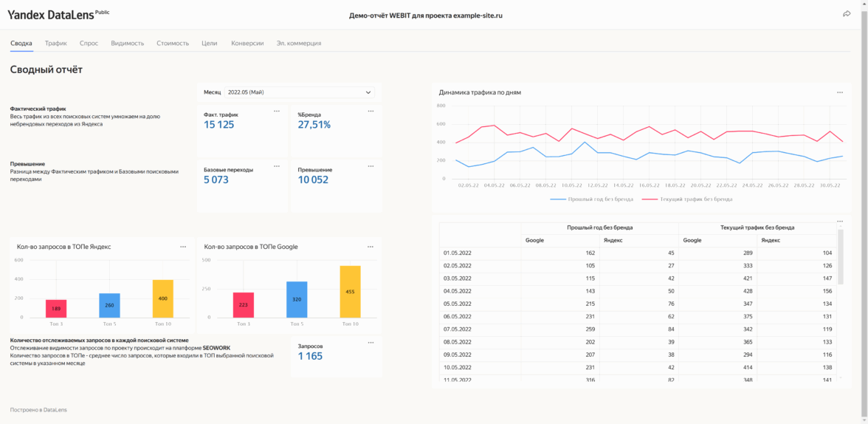Click the Построено в DataLens footer link
This screenshot has width=868, height=424.
38,409
